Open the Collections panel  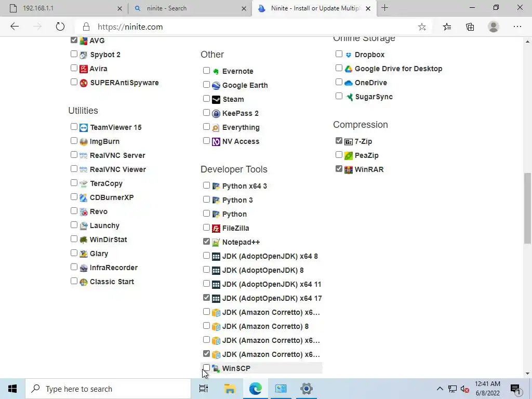click(470, 27)
